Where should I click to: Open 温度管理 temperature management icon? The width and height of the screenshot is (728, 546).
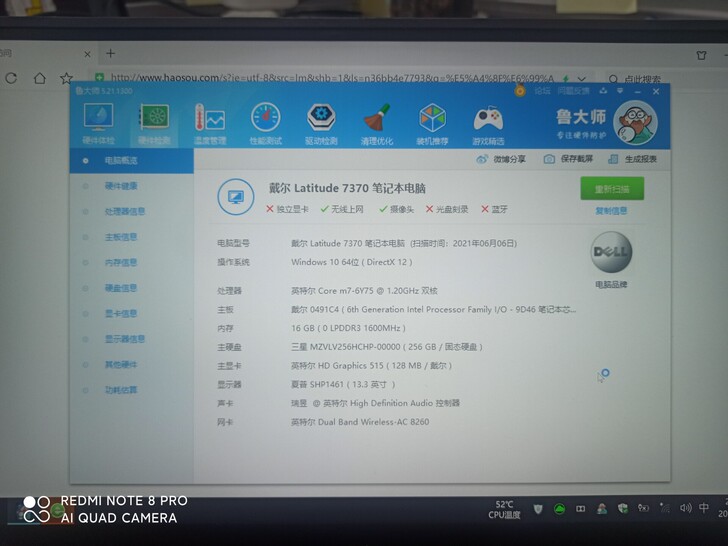tap(210, 123)
